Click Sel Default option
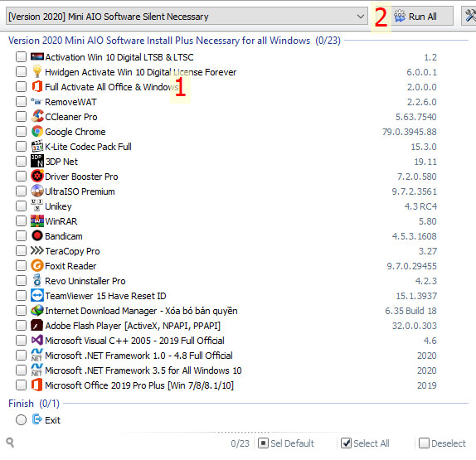Image resolution: width=476 pixels, height=460 pixels. point(286,443)
